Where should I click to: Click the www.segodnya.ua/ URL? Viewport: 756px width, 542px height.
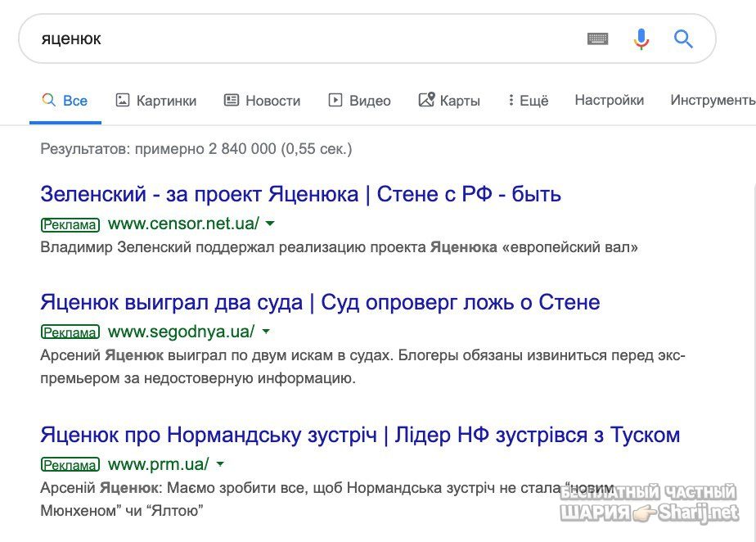(x=182, y=332)
